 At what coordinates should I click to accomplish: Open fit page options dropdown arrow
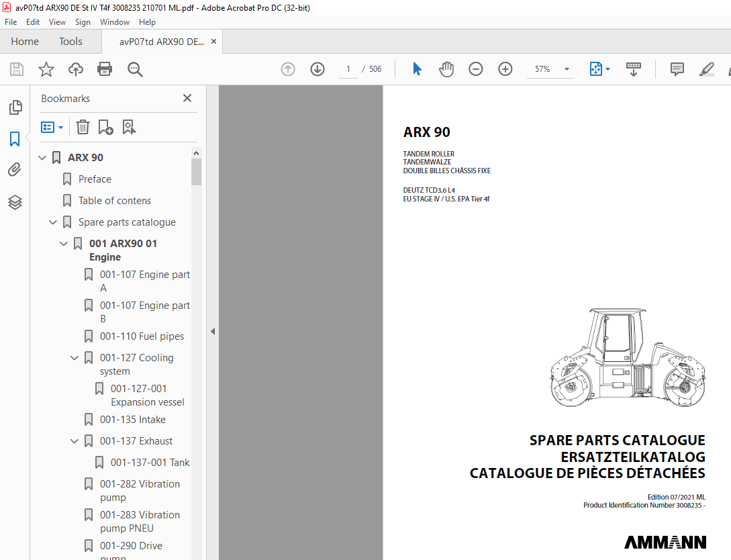tap(608, 69)
